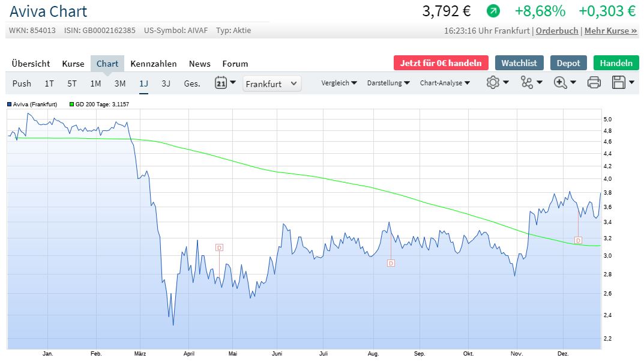This screenshot has width=644, height=361.
Task: Click the green GD 200 Tage legend swatch
Action: [72, 105]
